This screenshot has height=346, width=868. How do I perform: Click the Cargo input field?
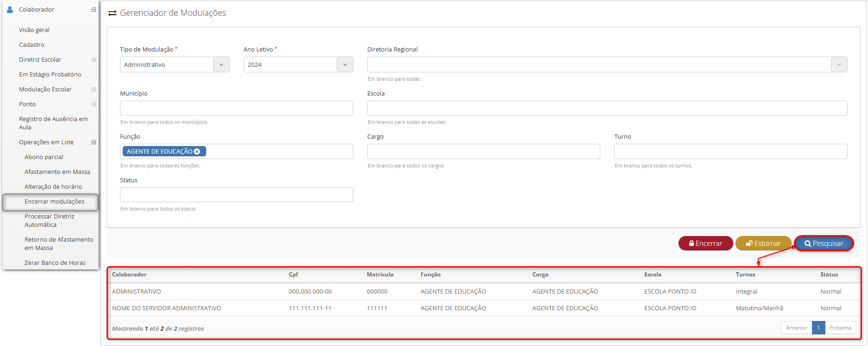pos(484,151)
